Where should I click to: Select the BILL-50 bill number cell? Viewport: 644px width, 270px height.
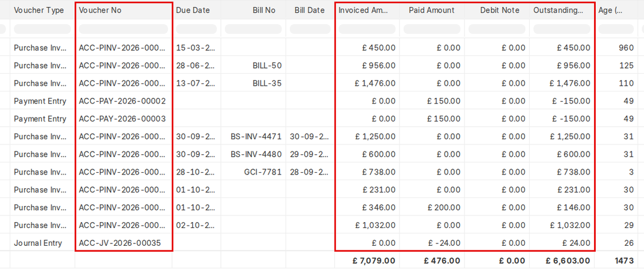254,66
